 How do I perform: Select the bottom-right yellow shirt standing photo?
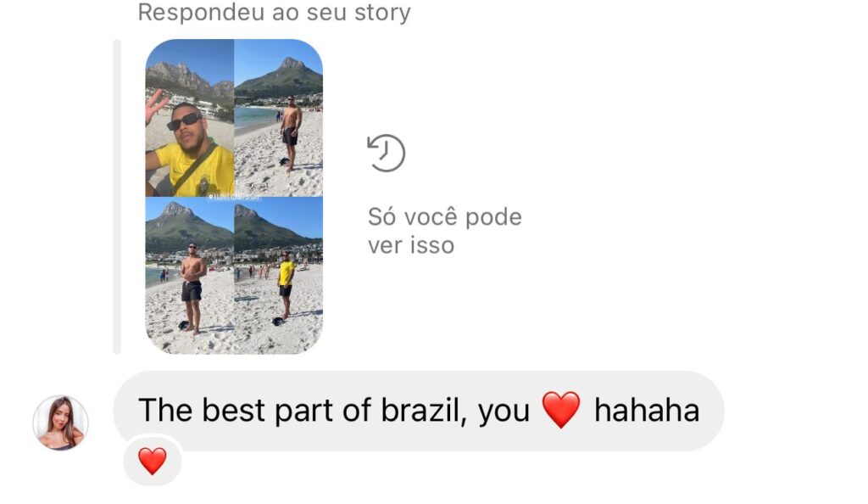pos(279,276)
